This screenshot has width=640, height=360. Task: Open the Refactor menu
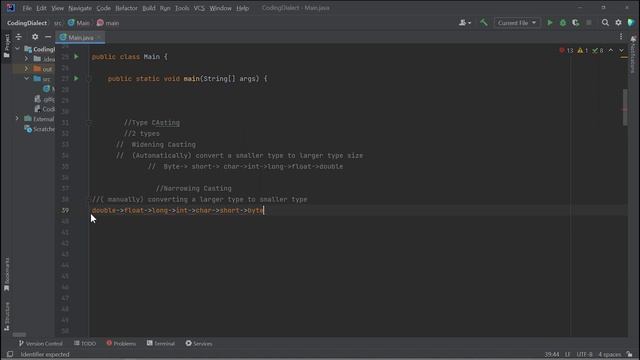click(x=127, y=8)
